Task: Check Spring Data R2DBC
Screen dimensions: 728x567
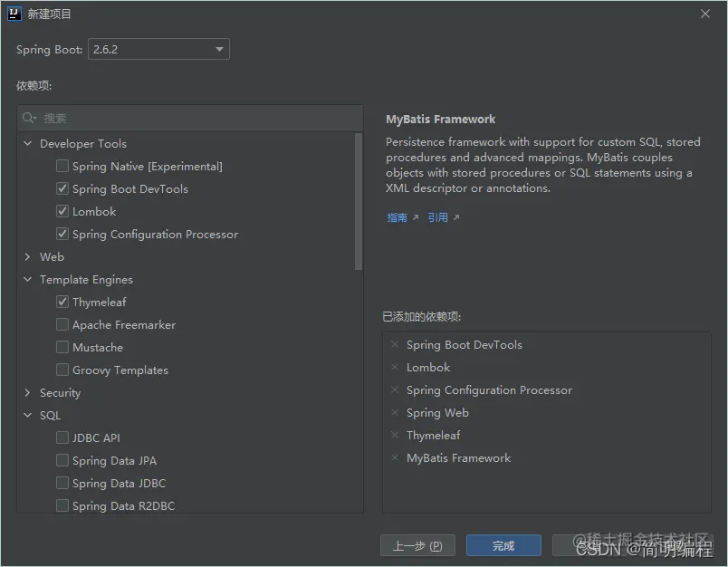Action: pyautogui.click(x=62, y=505)
